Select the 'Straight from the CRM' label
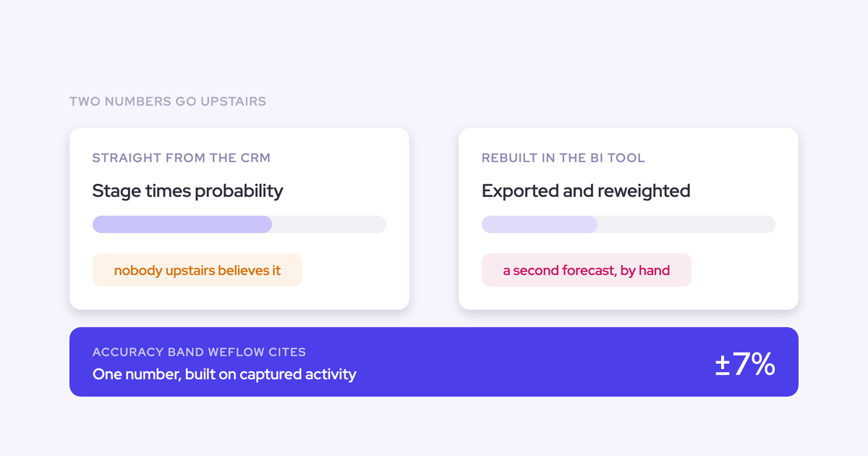 click(x=182, y=158)
